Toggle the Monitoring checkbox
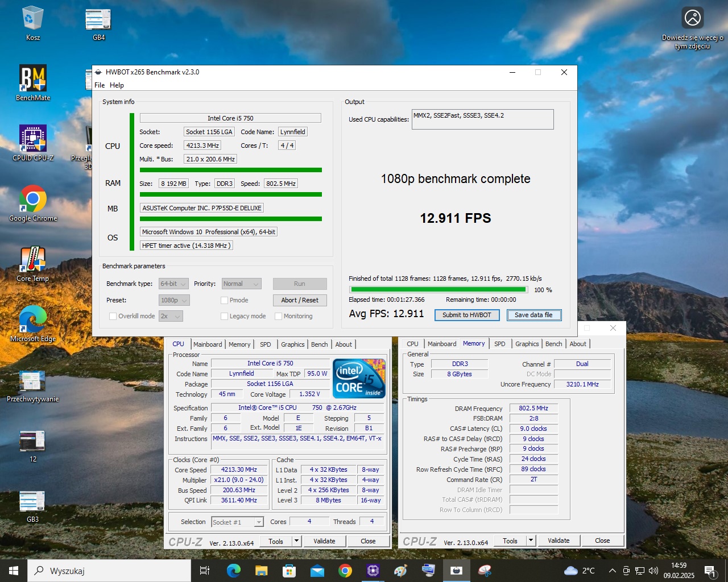The image size is (728, 582). [x=278, y=316]
